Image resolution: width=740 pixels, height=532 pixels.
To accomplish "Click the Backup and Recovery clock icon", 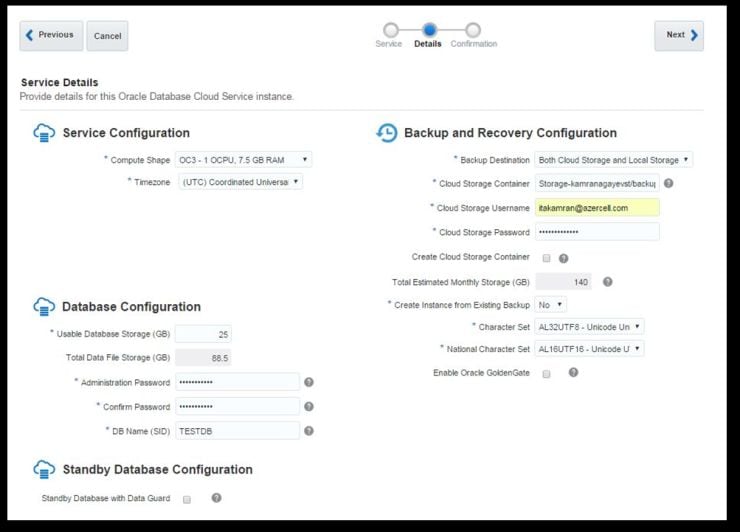I will point(387,133).
